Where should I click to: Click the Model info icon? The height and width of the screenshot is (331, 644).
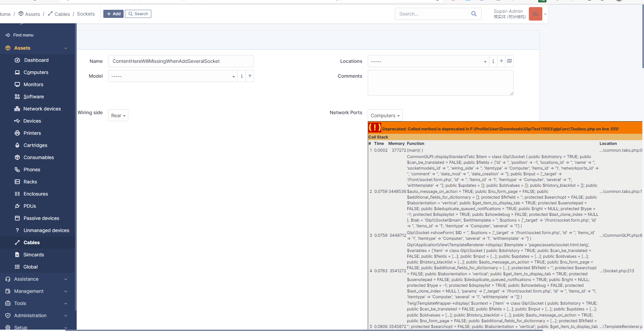242,76
